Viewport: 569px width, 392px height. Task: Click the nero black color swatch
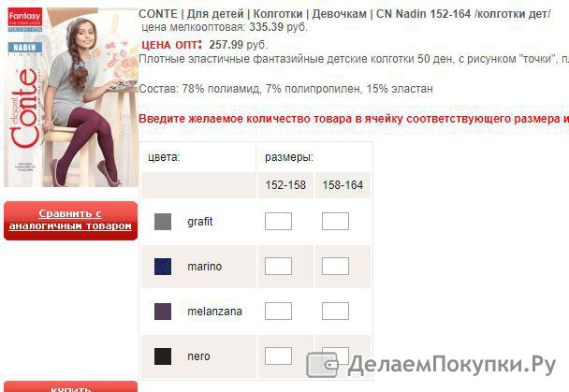point(163,356)
